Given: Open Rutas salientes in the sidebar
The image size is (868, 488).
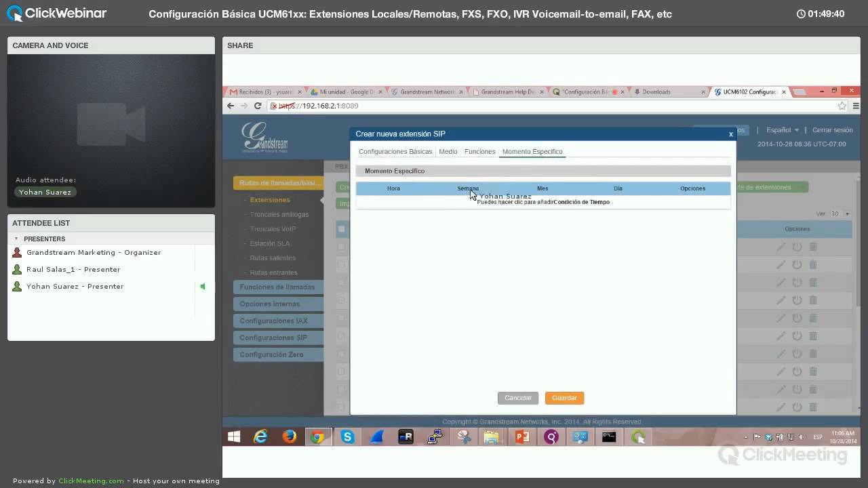Looking at the screenshot, I should pyautogui.click(x=273, y=258).
